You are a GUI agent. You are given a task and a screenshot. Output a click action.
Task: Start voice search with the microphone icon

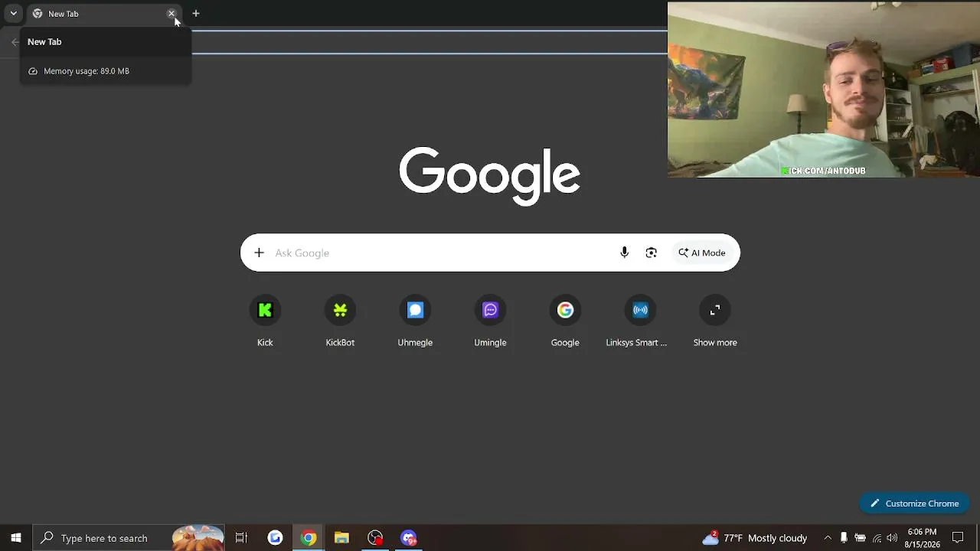click(625, 253)
